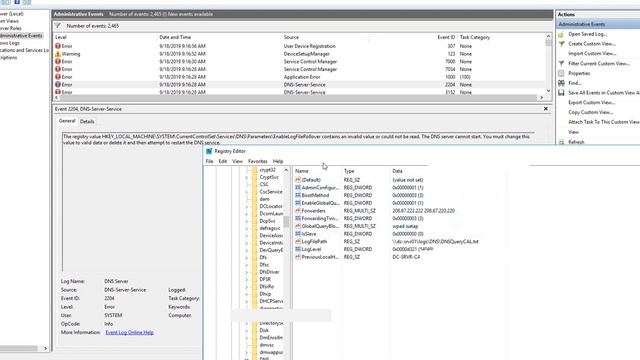Expand the defragsvc registry key

(247, 228)
